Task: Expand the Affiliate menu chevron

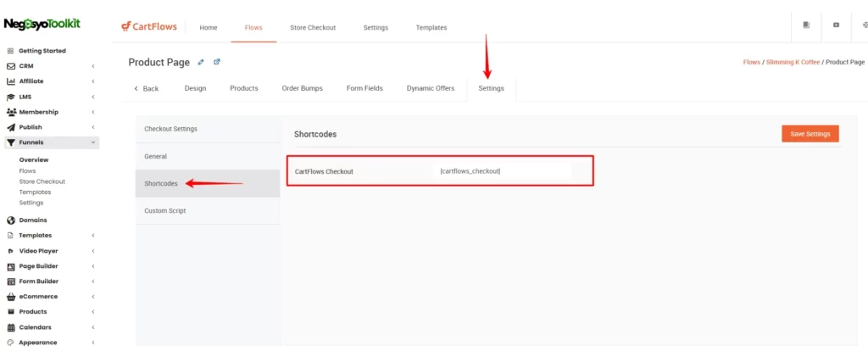Action: [93, 81]
